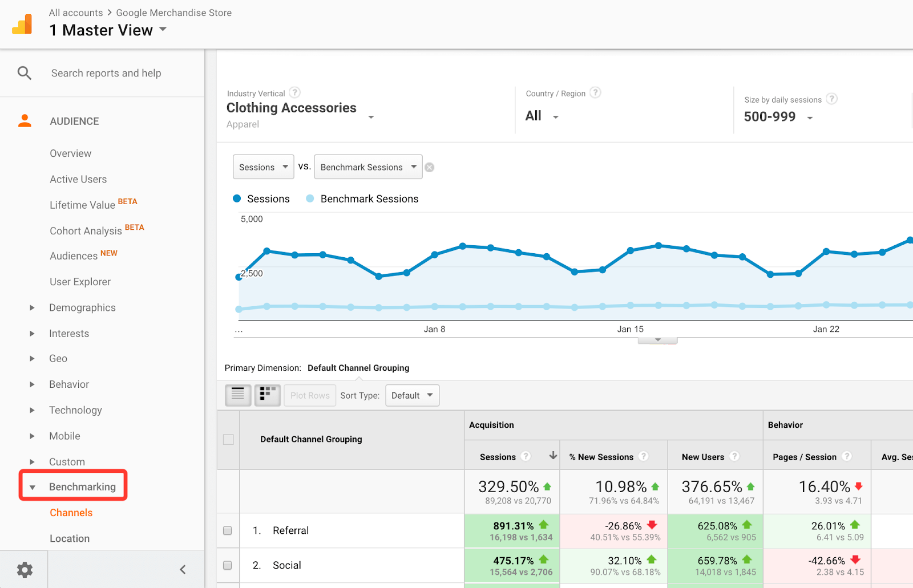Select the data table view icon
The height and width of the screenshot is (588, 913).
238,395
